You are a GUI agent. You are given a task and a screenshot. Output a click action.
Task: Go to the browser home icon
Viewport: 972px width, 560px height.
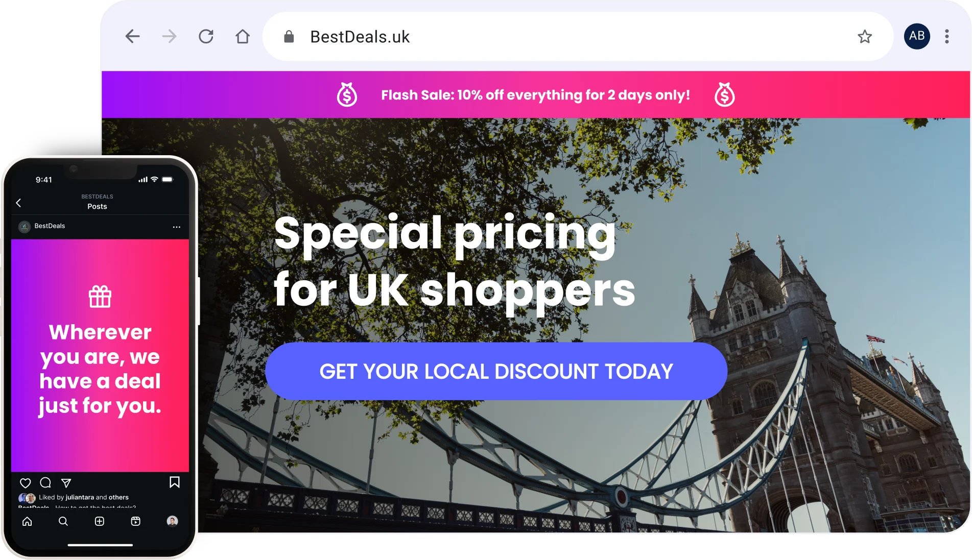(x=243, y=36)
